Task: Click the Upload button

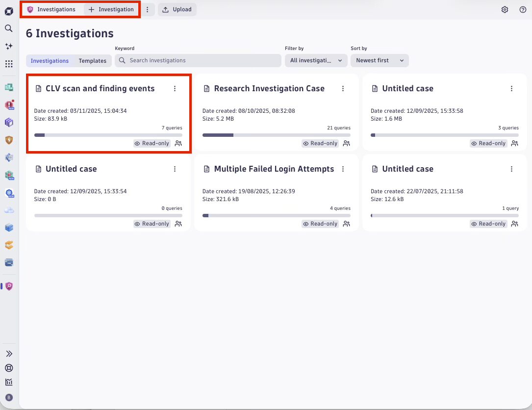Action: click(x=177, y=9)
